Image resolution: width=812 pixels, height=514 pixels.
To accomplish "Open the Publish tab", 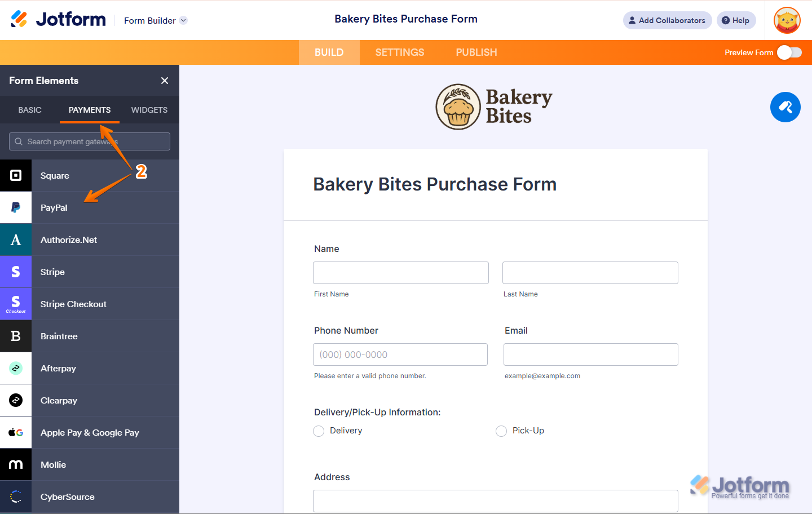I will (476, 52).
